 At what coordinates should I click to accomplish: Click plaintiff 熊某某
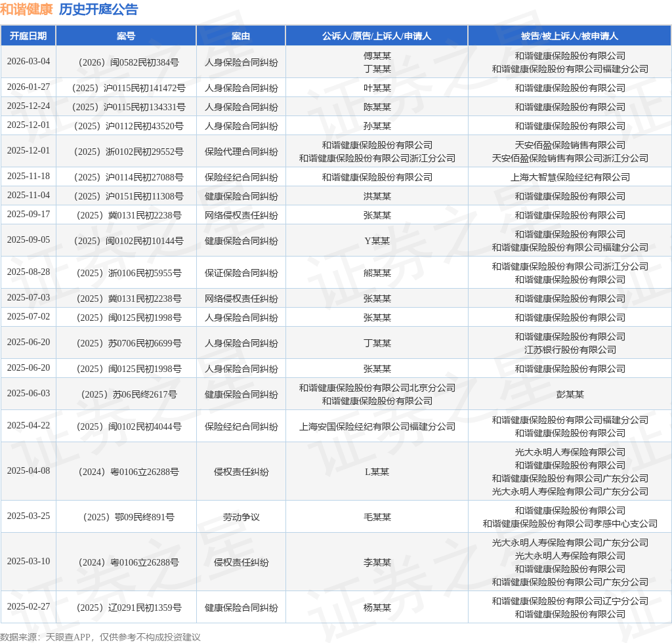[x=377, y=274]
